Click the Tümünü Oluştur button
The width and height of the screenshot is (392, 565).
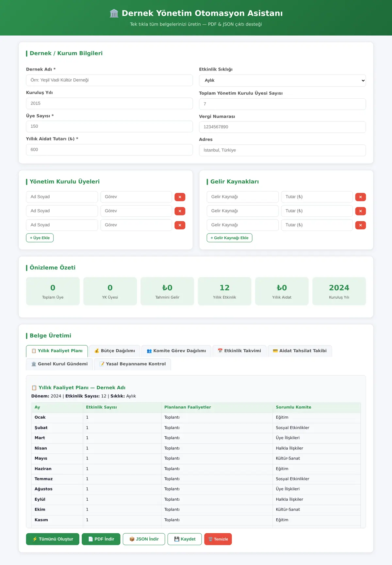tap(53, 539)
